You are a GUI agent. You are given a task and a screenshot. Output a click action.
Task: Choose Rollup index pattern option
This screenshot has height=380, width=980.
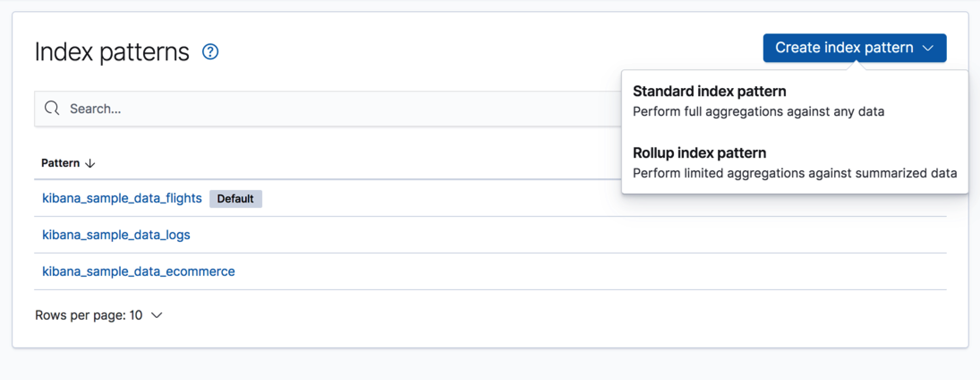tap(699, 153)
